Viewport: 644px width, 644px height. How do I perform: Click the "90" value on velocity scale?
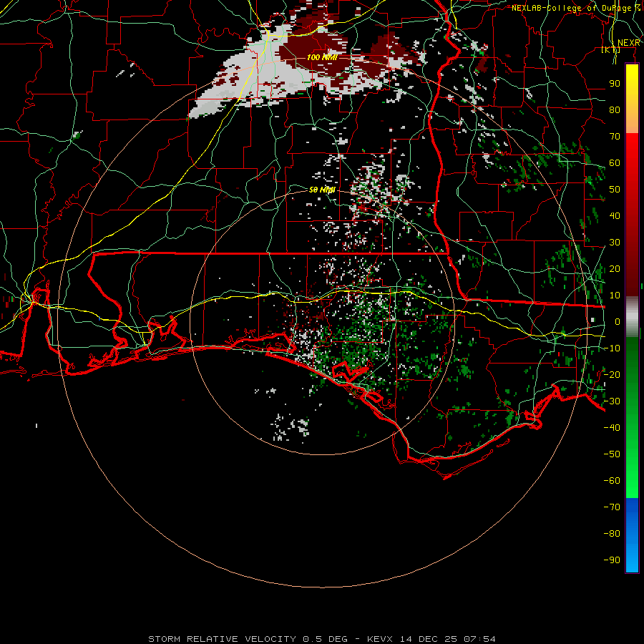point(615,84)
